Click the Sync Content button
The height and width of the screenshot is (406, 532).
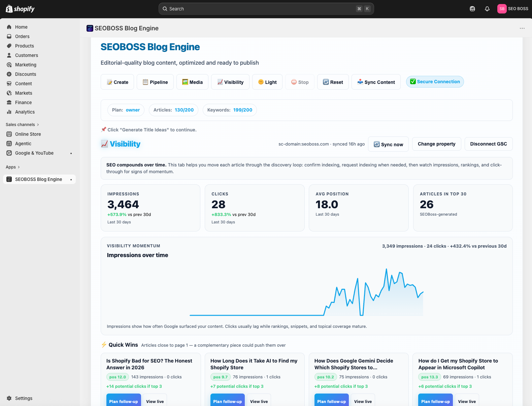tap(376, 82)
